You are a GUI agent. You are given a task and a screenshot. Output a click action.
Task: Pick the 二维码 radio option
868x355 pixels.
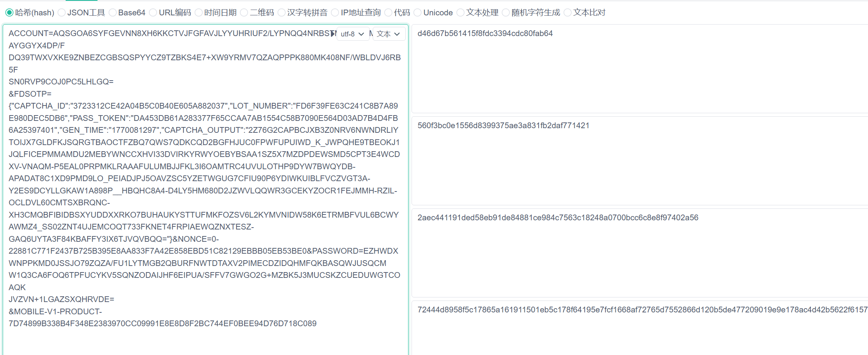coord(244,13)
